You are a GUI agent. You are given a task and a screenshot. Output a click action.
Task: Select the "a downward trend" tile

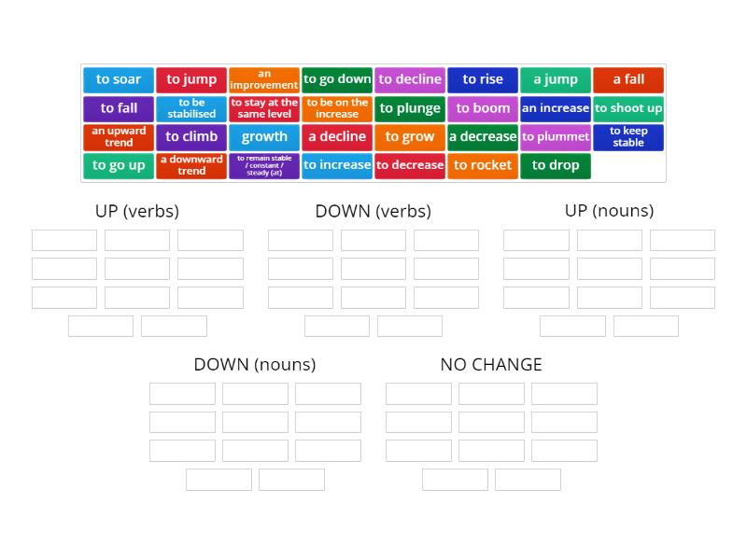pyautogui.click(x=191, y=164)
